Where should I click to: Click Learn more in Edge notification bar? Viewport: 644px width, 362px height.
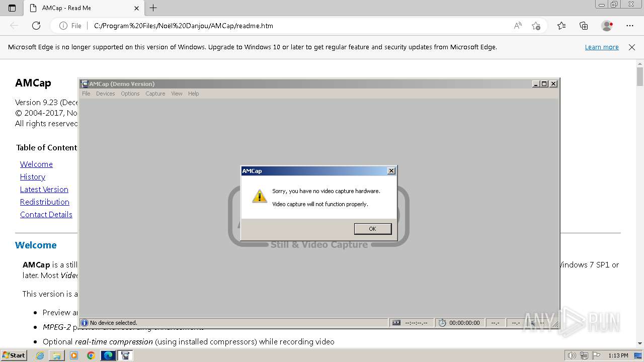pyautogui.click(x=602, y=47)
